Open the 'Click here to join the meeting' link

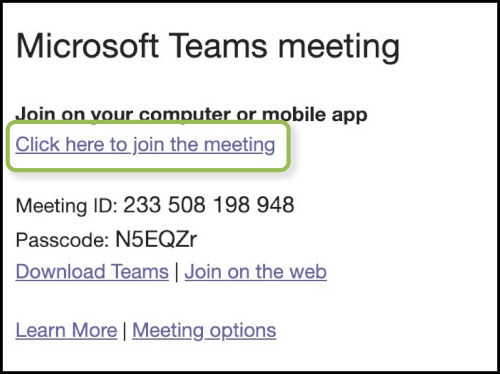point(145,145)
